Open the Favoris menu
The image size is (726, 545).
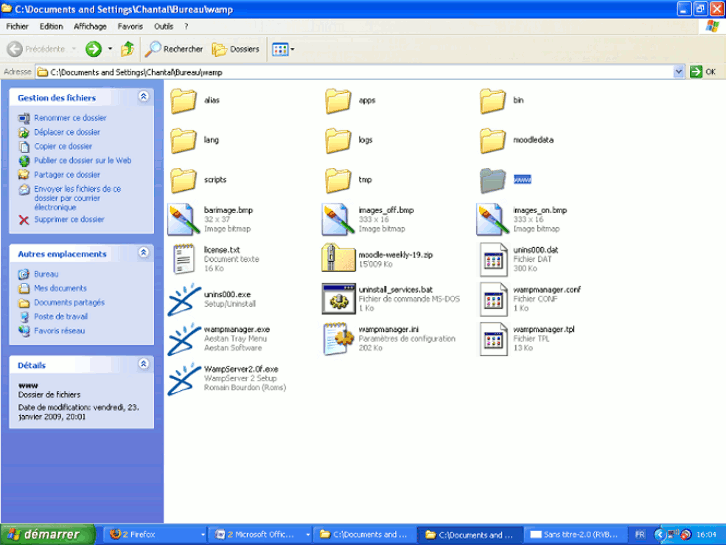pos(130,26)
